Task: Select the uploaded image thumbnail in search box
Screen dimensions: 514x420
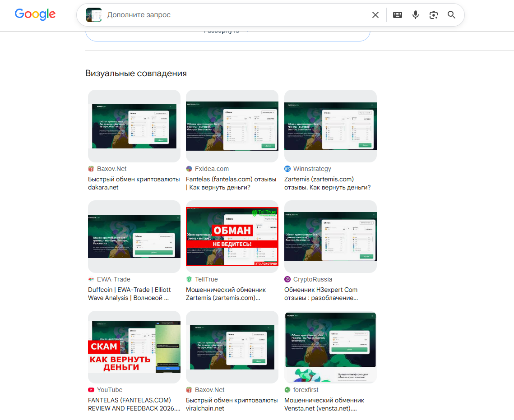Action: [x=94, y=15]
